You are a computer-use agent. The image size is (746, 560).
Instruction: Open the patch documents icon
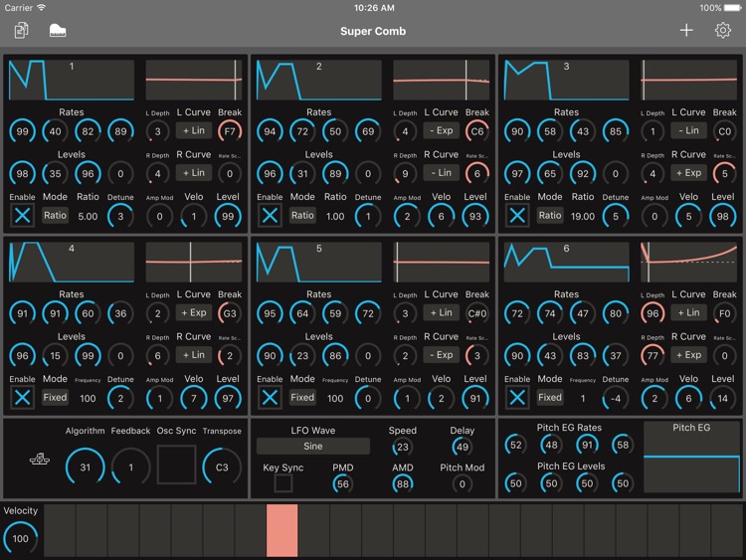(22, 31)
